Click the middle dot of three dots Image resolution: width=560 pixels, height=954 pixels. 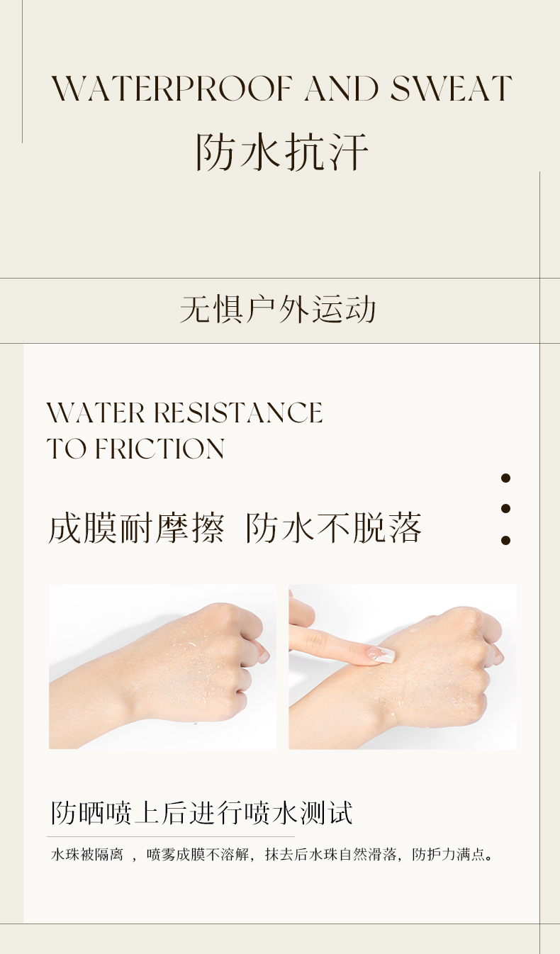click(x=505, y=508)
